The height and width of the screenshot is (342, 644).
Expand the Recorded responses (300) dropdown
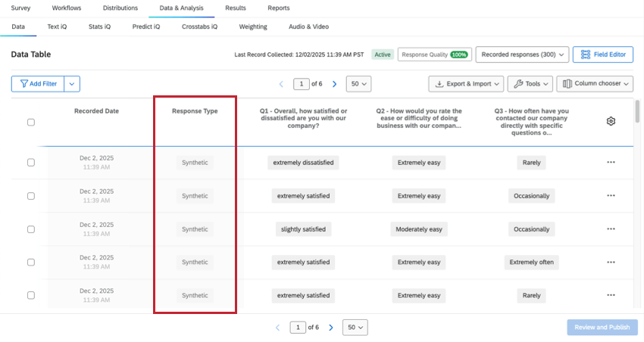[x=521, y=54]
